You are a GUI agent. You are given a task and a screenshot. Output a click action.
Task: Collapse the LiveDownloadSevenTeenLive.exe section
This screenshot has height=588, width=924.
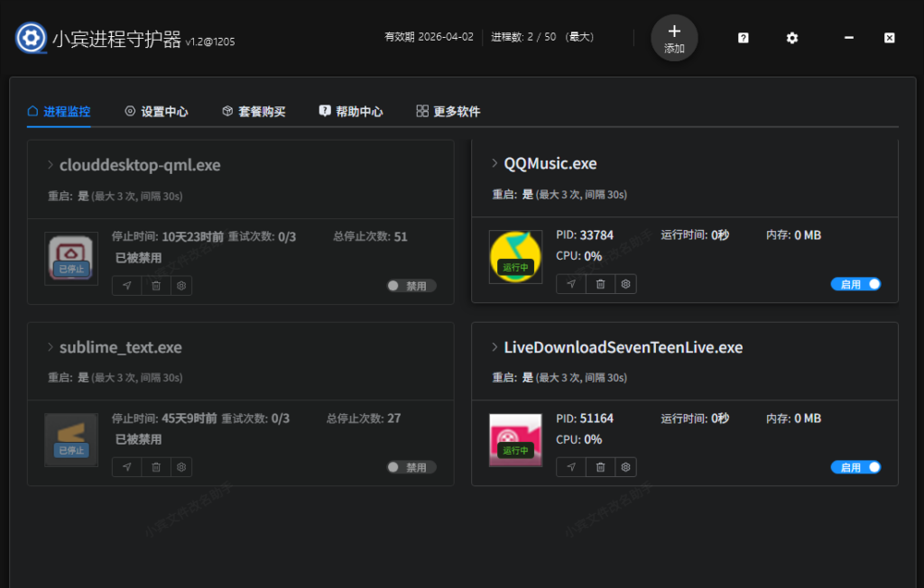point(494,346)
